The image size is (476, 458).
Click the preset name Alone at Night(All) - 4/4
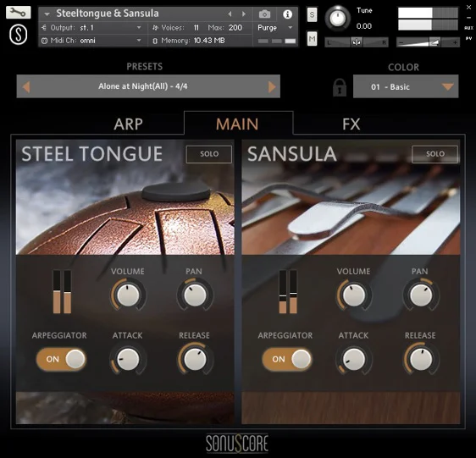[142, 86]
